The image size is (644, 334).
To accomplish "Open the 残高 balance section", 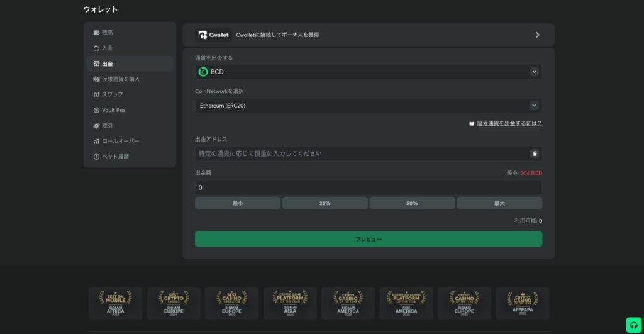I will pos(130,33).
